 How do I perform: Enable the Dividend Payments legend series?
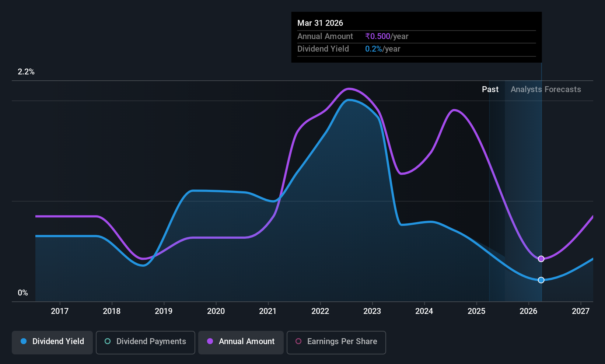pyautogui.click(x=146, y=343)
